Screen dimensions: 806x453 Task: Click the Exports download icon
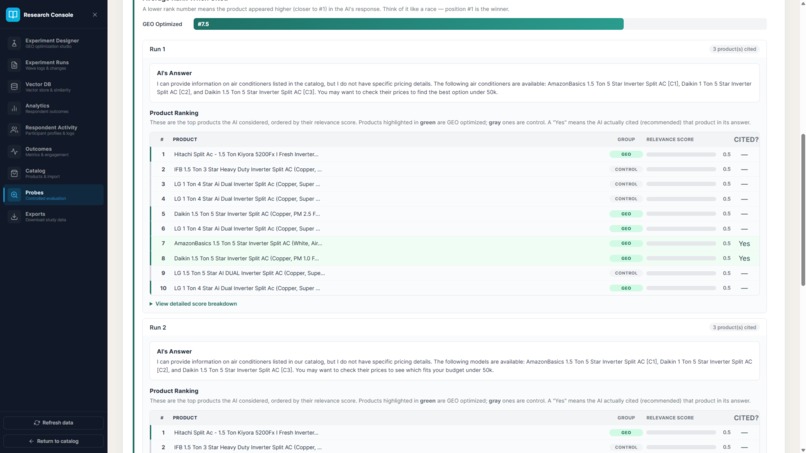(14, 216)
